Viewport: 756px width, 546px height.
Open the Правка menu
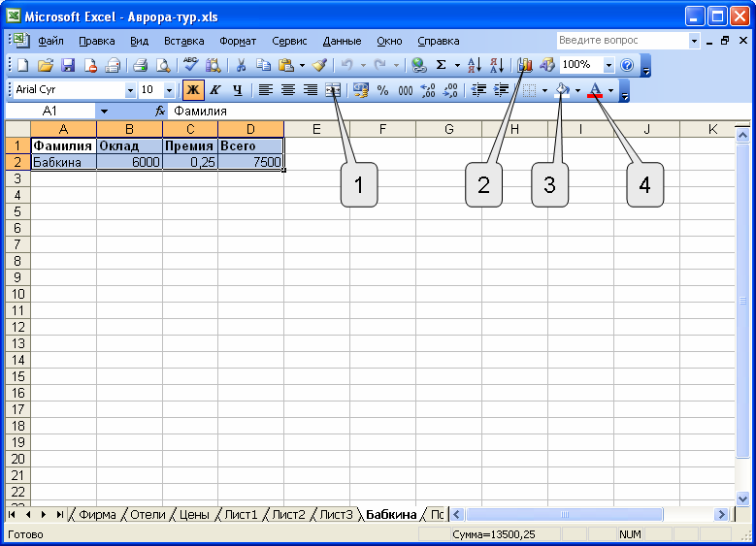coord(96,41)
